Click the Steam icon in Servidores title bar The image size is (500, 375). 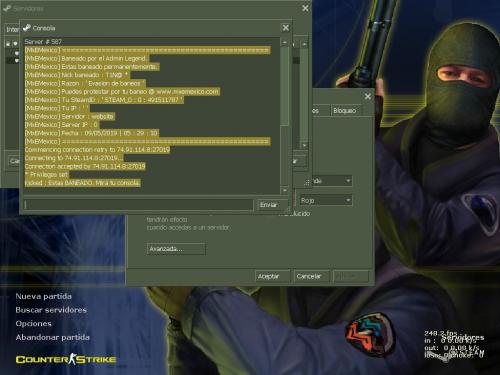7,8
